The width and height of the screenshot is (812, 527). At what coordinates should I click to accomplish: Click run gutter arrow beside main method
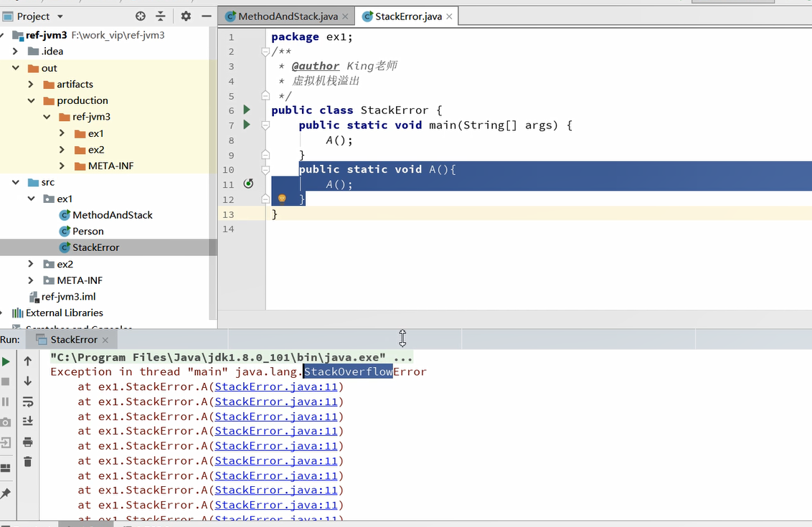pyautogui.click(x=247, y=125)
